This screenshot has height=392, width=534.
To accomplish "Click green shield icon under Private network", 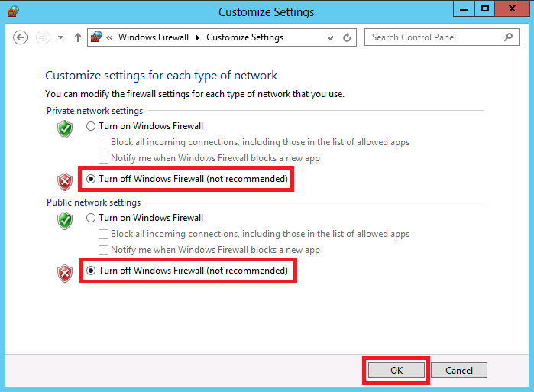I will [65, 128].
